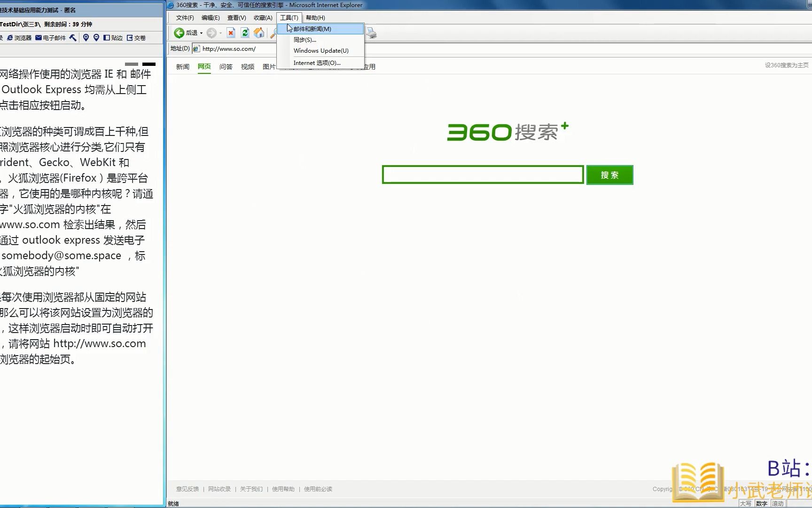Close the open 工具(T) menu
The width and height of the screenshot is (812, 508).
pos(289,18)
